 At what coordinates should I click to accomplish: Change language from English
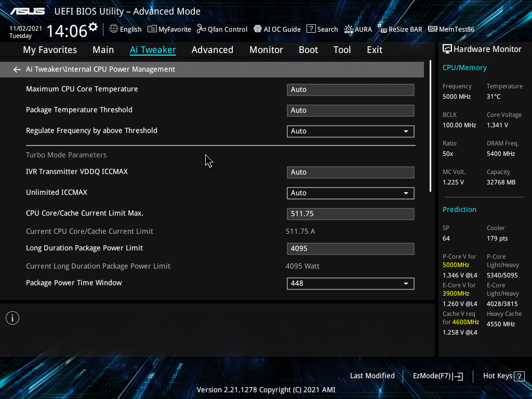click(x=130, y=30)
